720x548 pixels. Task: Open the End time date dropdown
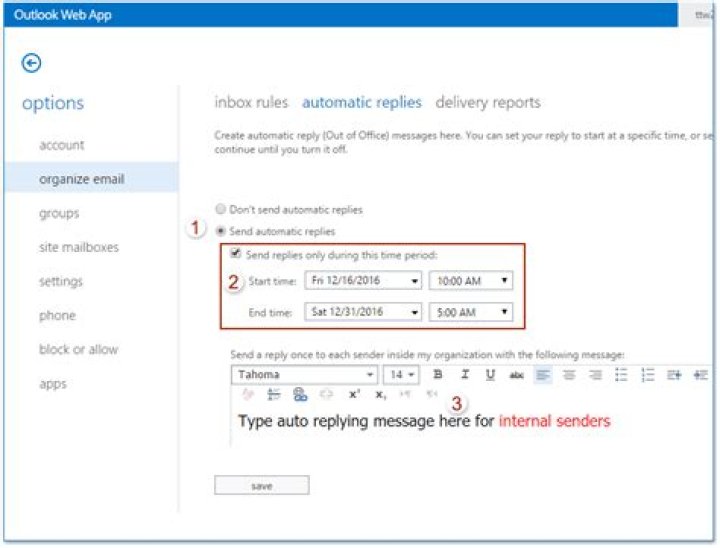coord(363,312)
